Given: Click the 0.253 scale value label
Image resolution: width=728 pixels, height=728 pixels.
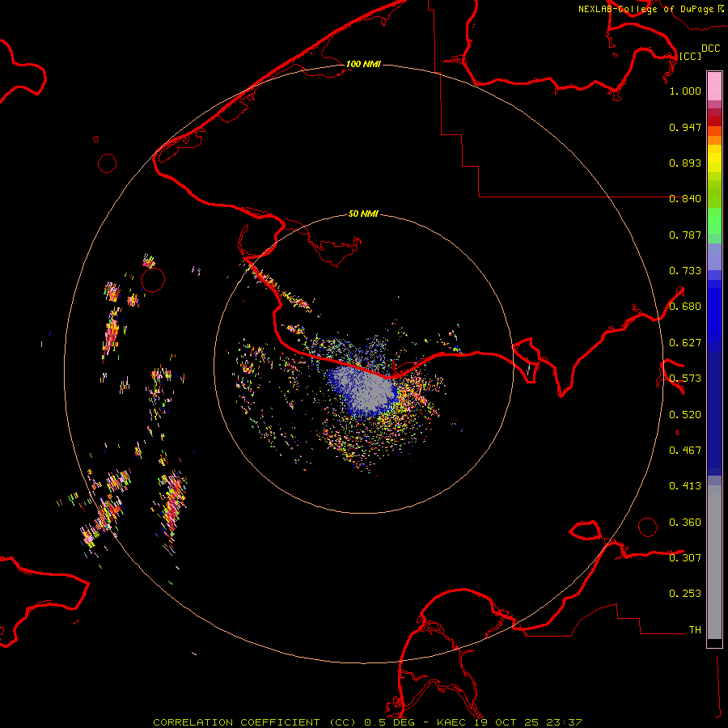Looking at the screenshot, I should click(x=685, y=594).
